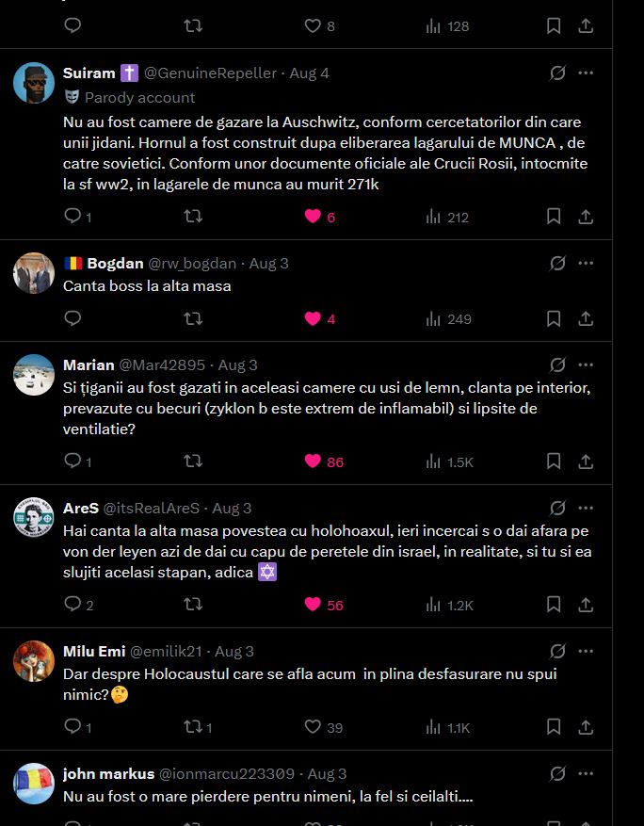Open @ionmarcu223309 handle link
644x826 pixels.
click(226, 774)
